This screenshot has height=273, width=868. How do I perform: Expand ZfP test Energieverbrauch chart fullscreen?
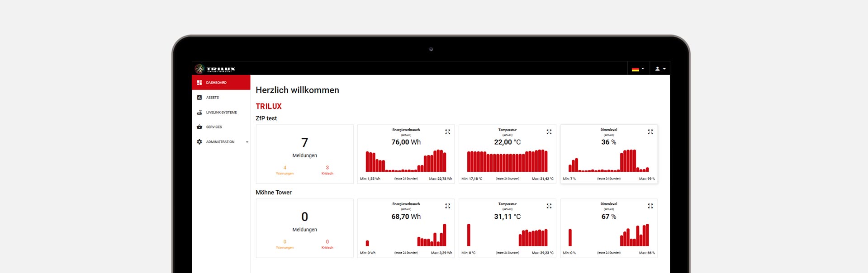tap(447, 132)
